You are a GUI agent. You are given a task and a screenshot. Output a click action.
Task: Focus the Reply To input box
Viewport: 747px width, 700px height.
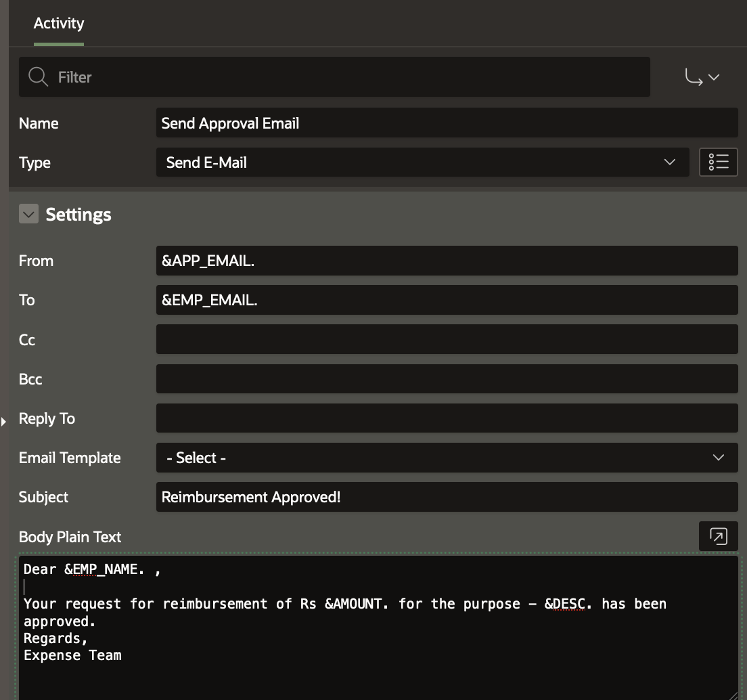coord(447,418)
